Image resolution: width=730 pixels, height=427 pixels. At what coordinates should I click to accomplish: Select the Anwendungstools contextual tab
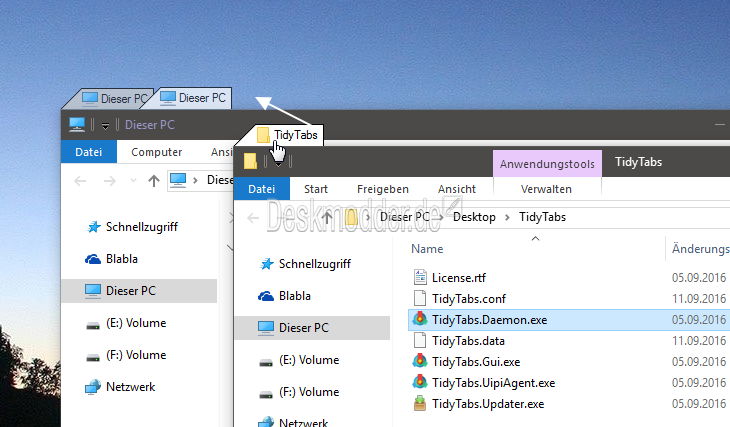coord(547,163)
